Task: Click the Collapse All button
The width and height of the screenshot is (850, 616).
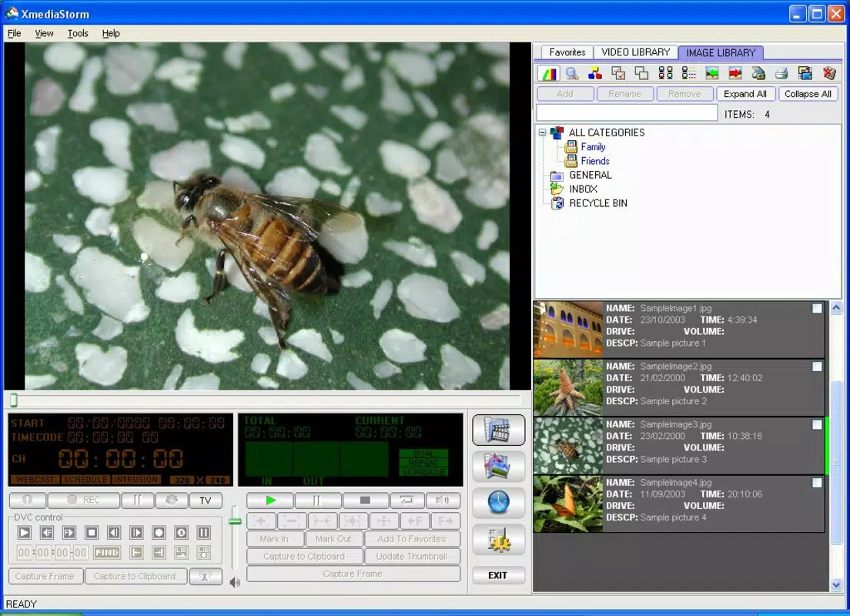Action: [x=808, y=94]
